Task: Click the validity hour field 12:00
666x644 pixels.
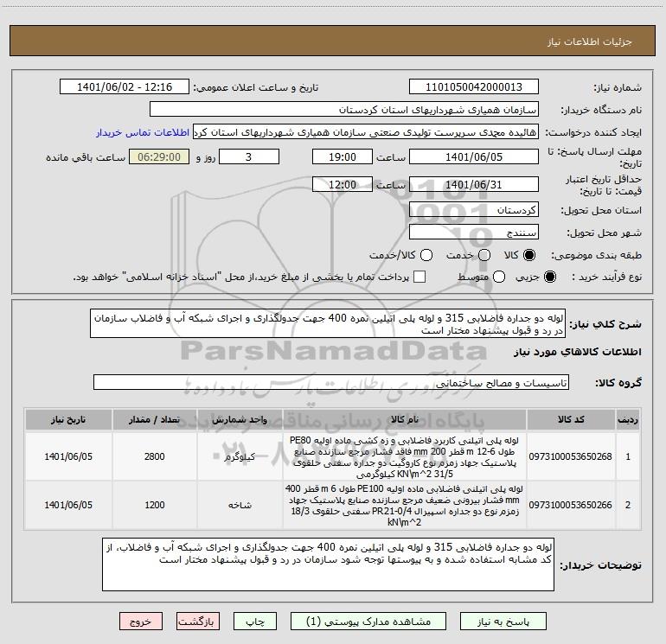Action: [x=343, y=184]
